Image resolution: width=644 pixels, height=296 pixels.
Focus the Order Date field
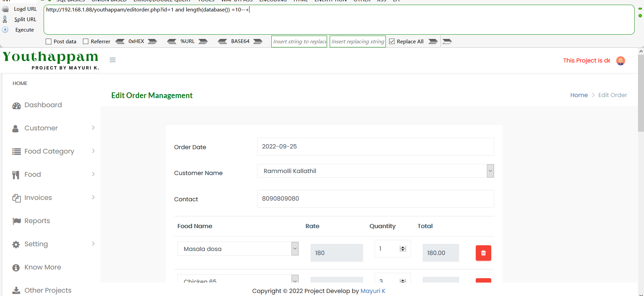pyautogui.click(x=375, y=146)
